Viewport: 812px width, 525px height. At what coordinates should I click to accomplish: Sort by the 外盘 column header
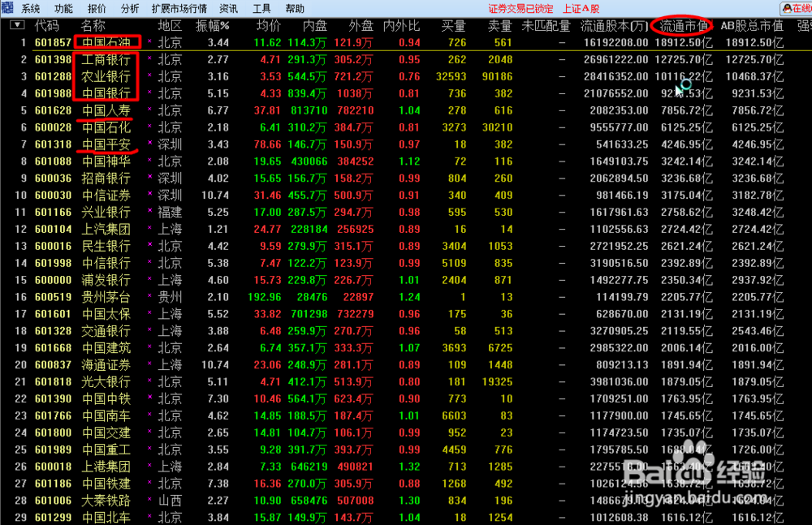coord(361,26)
